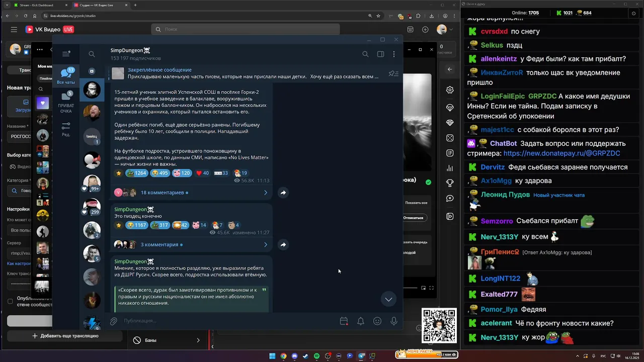Open VK subscriptions icon beside plus
Screen dimensions: 644x362
click(410, 30)
